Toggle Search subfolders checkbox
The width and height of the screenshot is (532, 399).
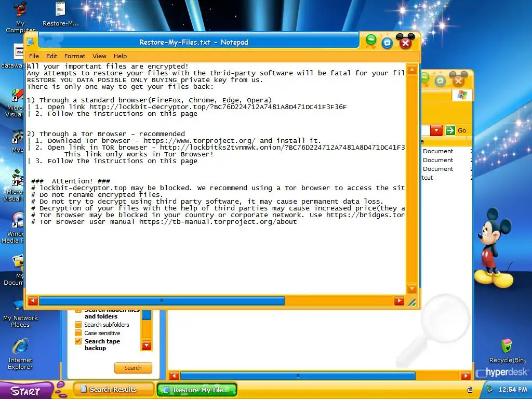tap(78, 325)
